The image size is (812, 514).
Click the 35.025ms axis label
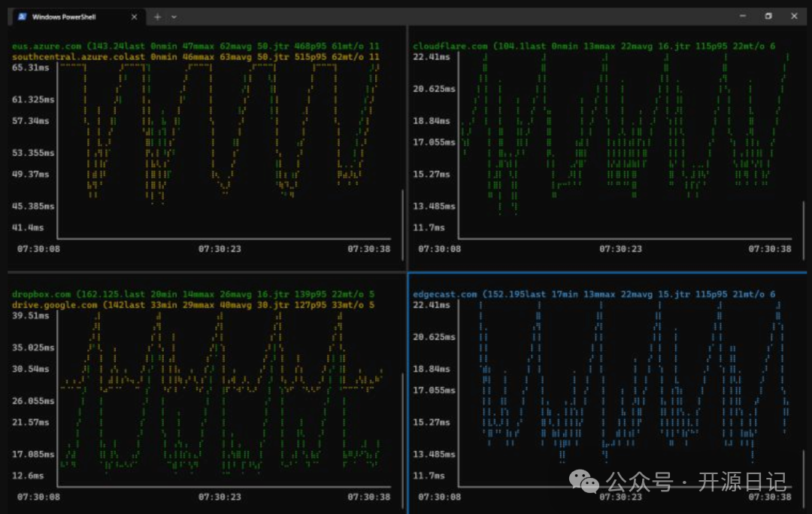pos(33,347)
